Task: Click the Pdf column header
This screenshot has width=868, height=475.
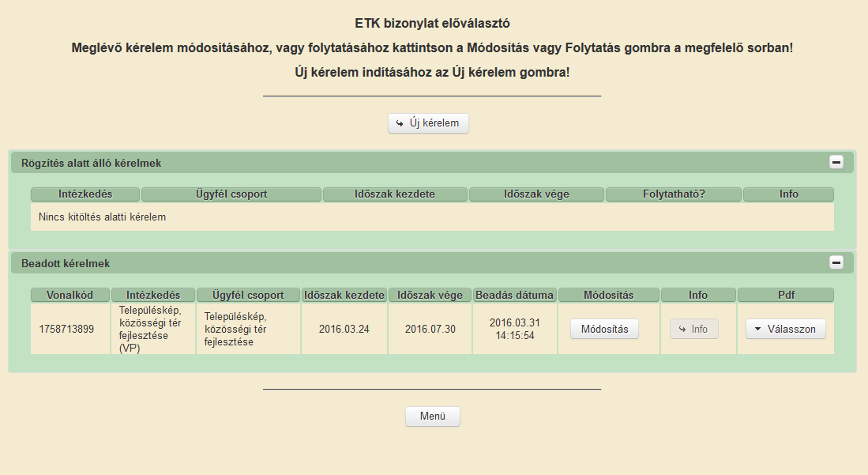Action: [786, 295]
